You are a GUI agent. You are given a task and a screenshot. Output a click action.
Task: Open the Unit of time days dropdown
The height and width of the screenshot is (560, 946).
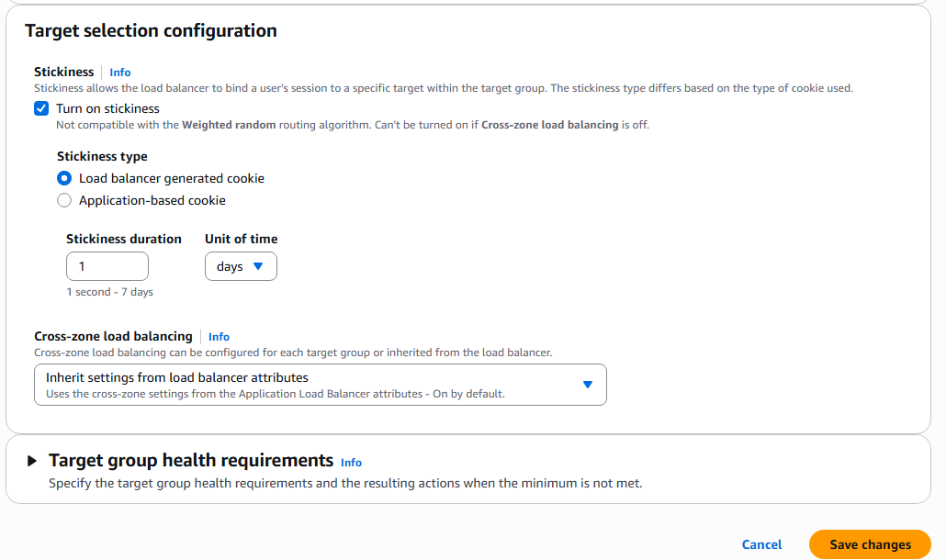coord(241,266)
